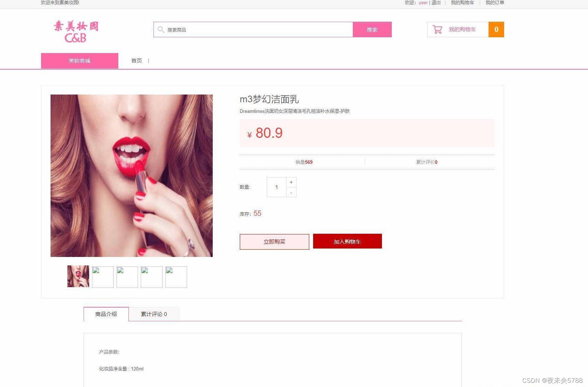Open 我的订单 link in top bar
Image resolution: width=588 pixels, height=387 pixels.
click(x=495, y=3)
